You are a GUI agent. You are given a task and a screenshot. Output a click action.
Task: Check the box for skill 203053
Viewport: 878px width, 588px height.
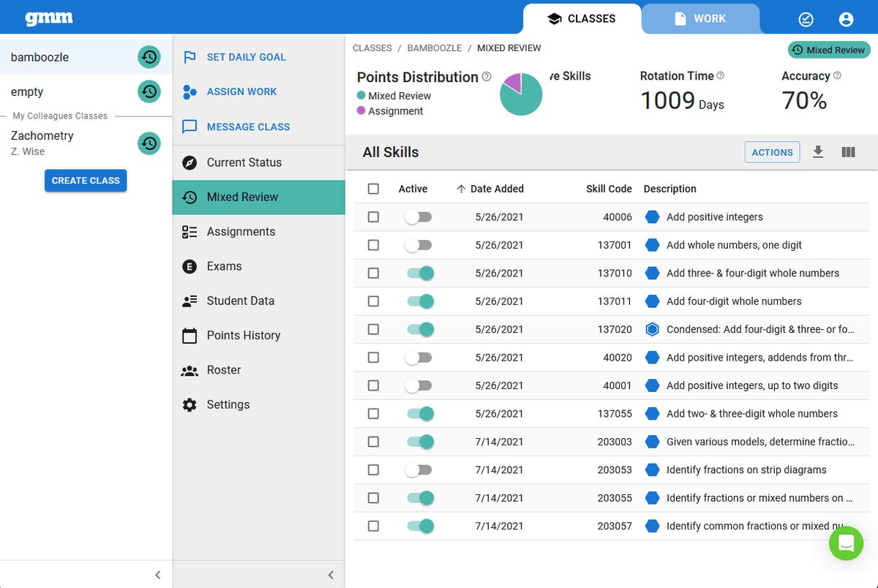click(373, 470)
